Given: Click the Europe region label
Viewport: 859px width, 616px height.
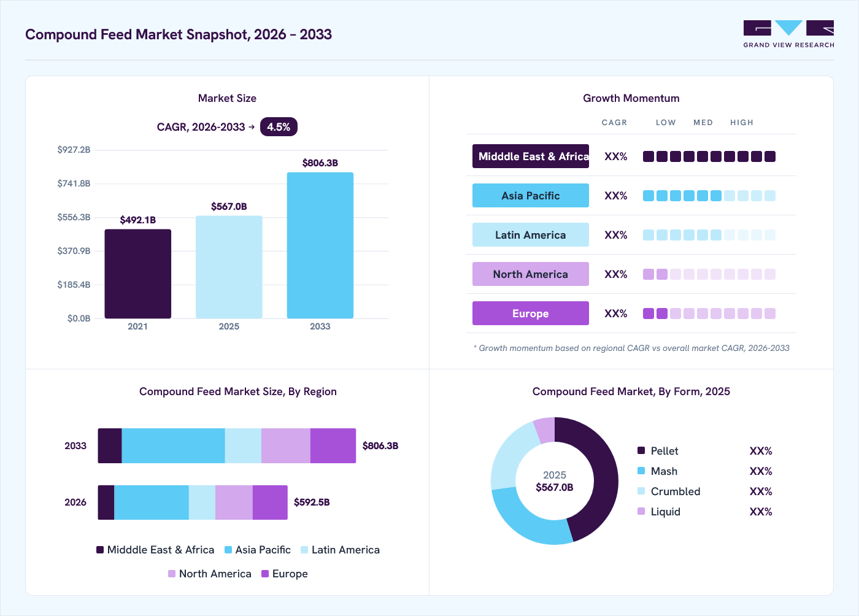Looking at the screenshot, I should (x=531, y=314).
